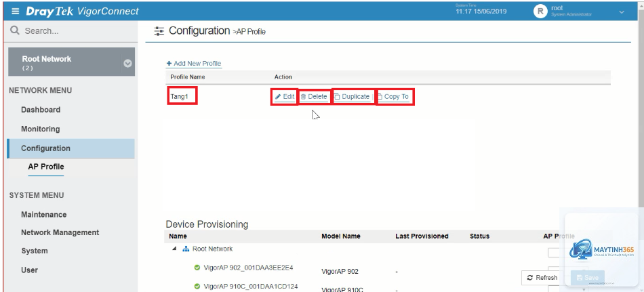Click the VigorAP 902_001DAA3EE2E4 device row
The width and height of the screenshot is (644, 292).
coord(249,268)
